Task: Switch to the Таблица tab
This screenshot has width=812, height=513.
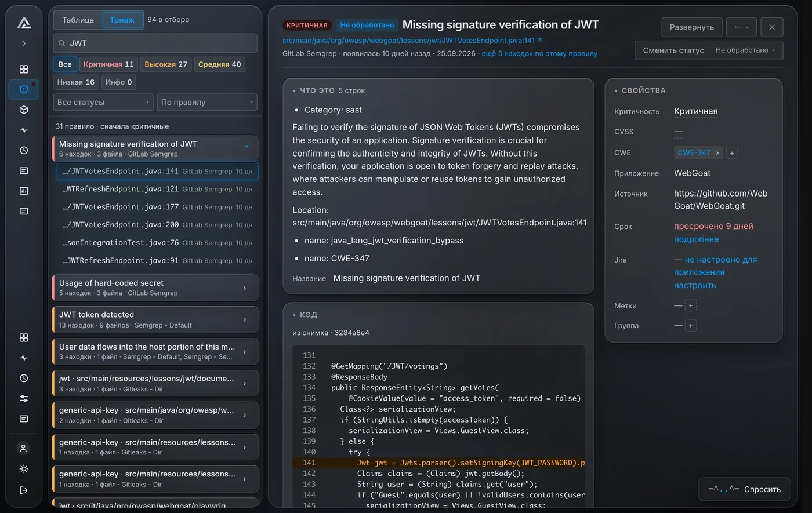Action: [78, 20]
